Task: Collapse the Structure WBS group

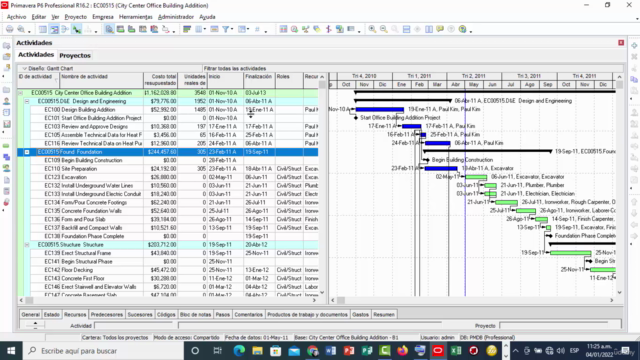Action: click(27, 245)
